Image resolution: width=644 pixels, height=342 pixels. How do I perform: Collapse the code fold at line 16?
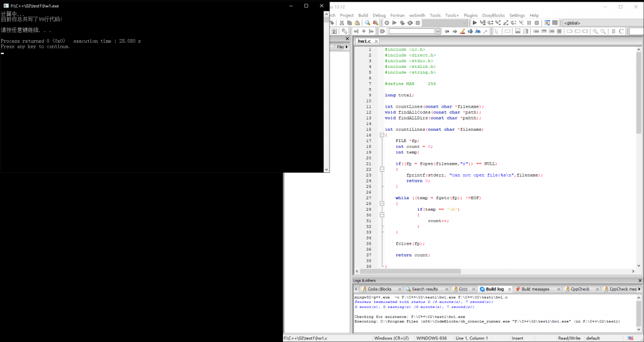[382, 135]
